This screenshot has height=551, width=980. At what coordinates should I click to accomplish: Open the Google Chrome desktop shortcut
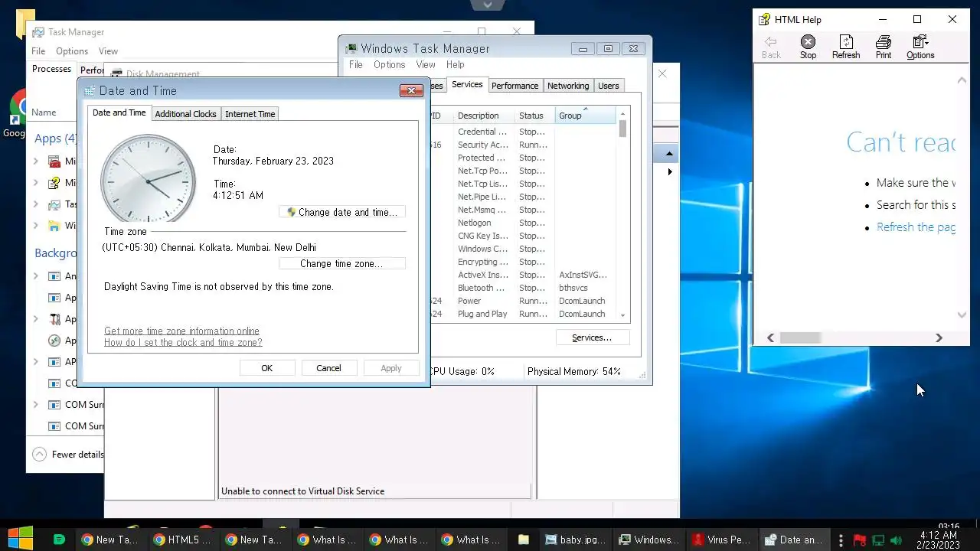click(x=17, y=113)
